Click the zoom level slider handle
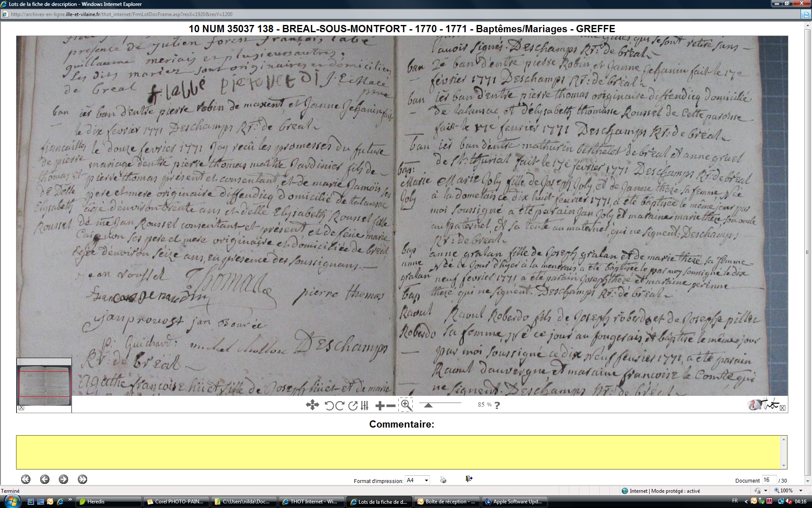 coord(428,406)
